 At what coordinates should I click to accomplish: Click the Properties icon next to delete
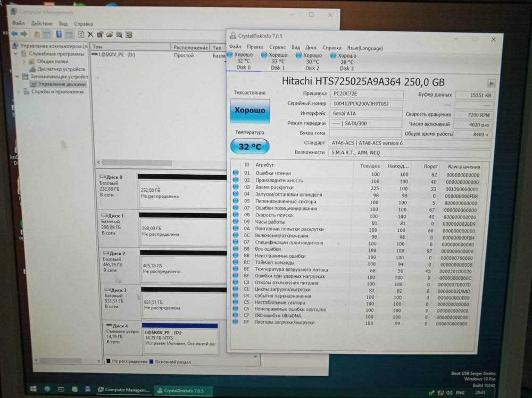pyautogui.click(x=100, y=35)
